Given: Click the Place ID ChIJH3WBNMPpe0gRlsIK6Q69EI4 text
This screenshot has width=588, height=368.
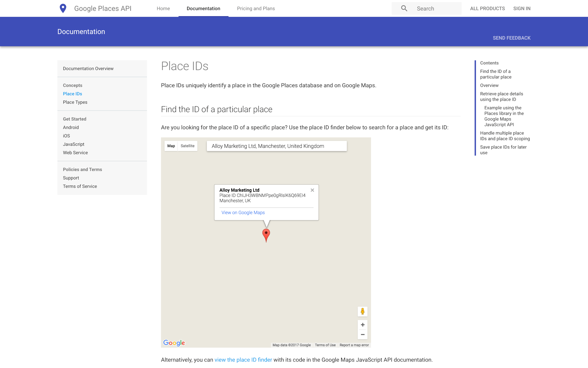Looking at the screenshot, I should coord(262,196).
